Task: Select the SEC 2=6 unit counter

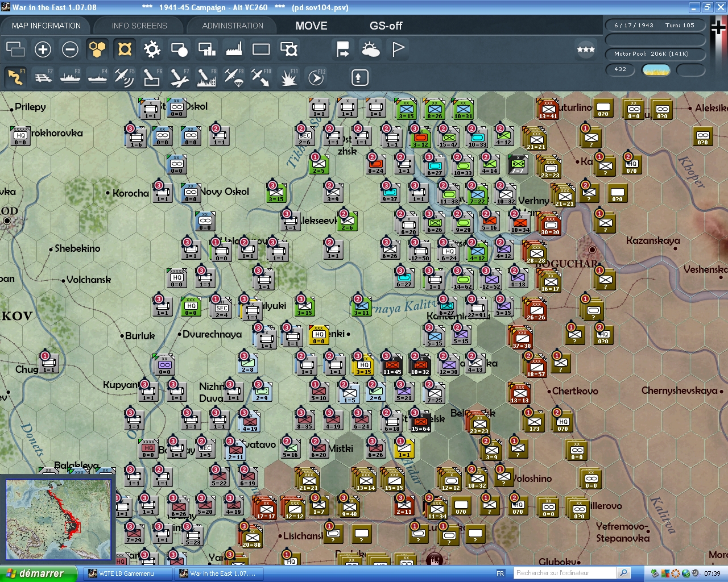Action: click(305, 137)
